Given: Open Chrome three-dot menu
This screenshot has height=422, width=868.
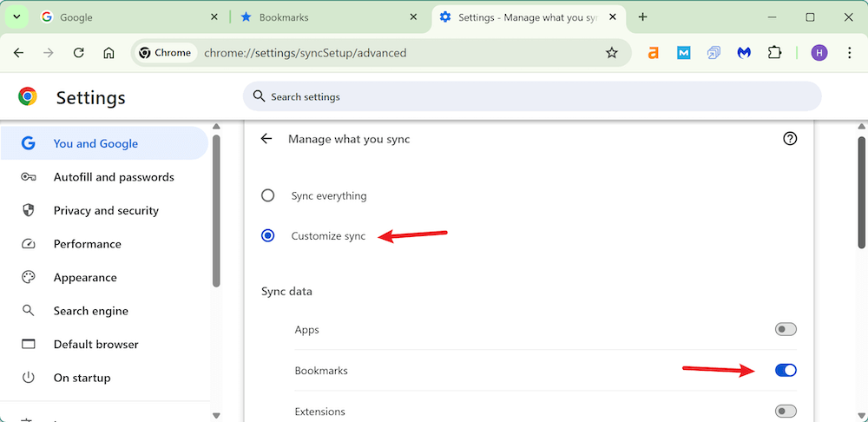Looking at the screenshot, I should pyautogui.click(x=850, y=53).
